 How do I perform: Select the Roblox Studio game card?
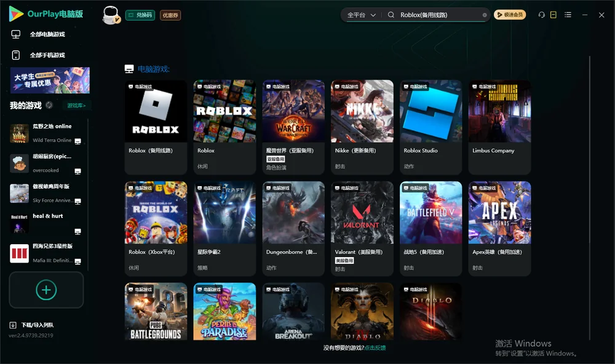pos(430,127)
